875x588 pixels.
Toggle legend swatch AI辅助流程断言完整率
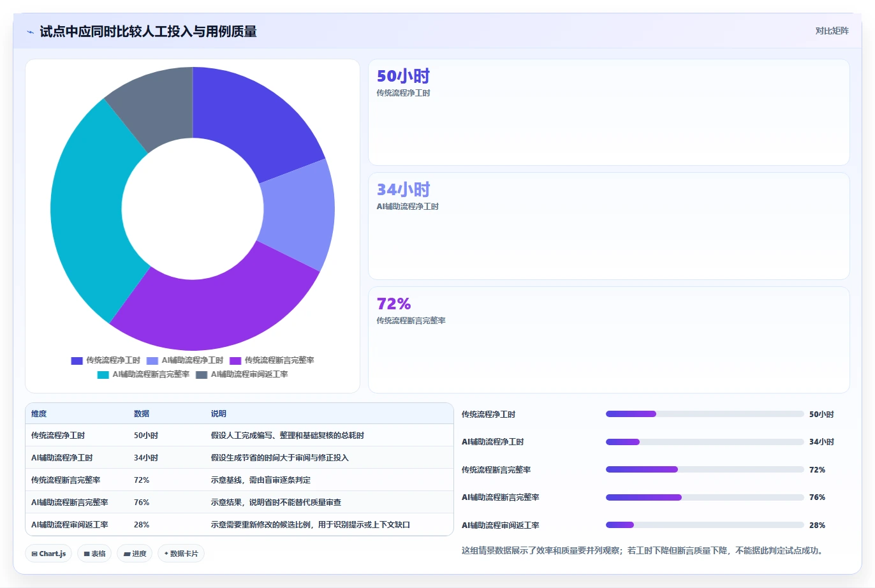coord(103,375)
